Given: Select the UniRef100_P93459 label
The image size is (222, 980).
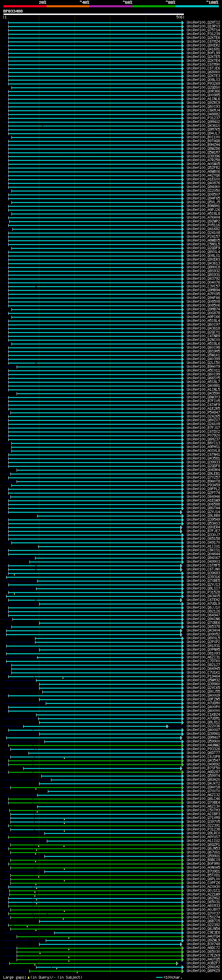Looking at the screenshot, I should [x=203, y=485].
